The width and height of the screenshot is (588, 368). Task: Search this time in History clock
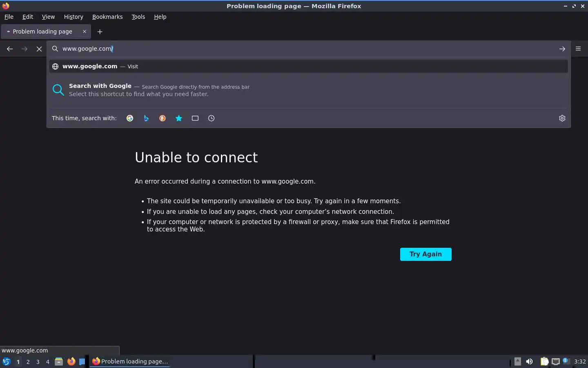tap(211, 118)
